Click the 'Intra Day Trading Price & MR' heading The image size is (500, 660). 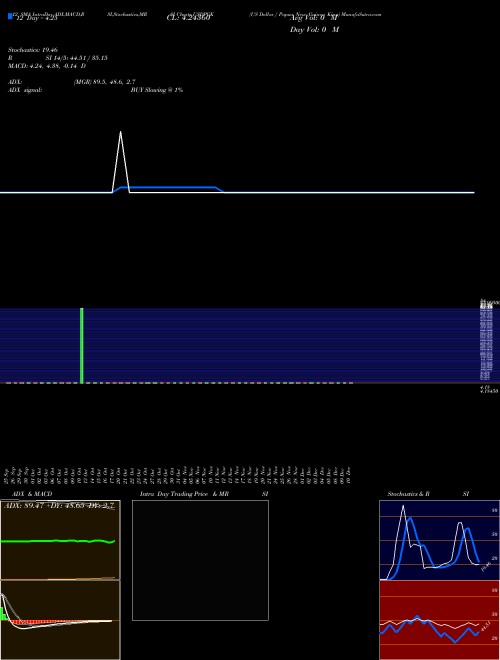pos(184,494)
